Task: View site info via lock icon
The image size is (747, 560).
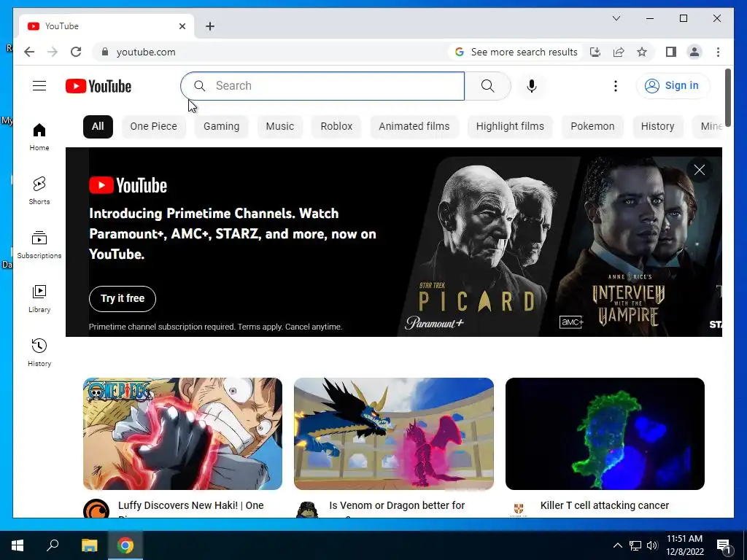Action: tap(105, 52)
